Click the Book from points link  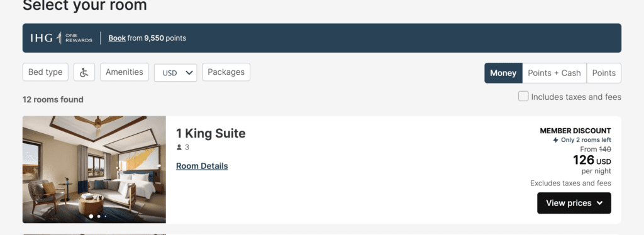[147, 38]
